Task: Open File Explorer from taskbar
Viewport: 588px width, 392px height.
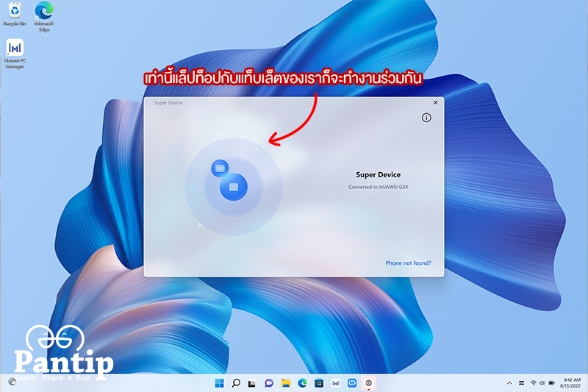Action: click(x=286, y=383)
